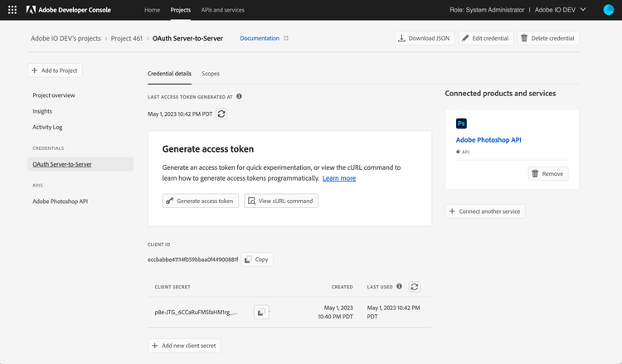Copy the client ID

click(x=256, y=260)
